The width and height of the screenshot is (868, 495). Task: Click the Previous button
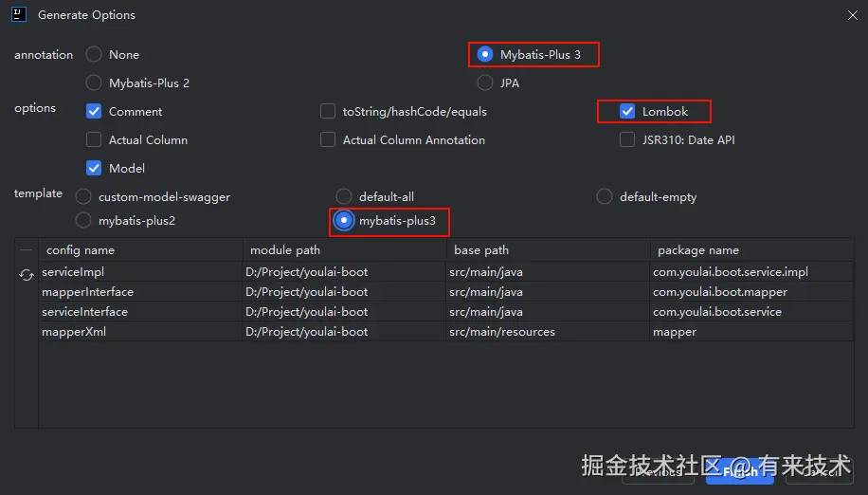pos(658,472)
